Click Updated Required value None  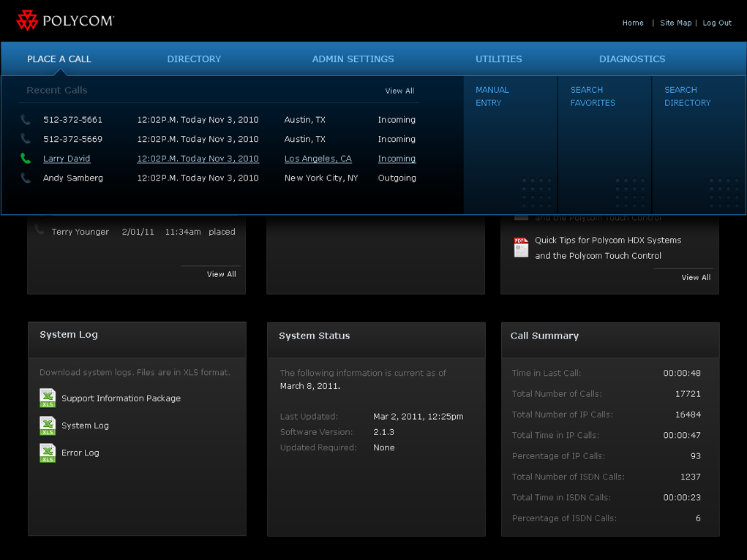[x=384, y=447]
